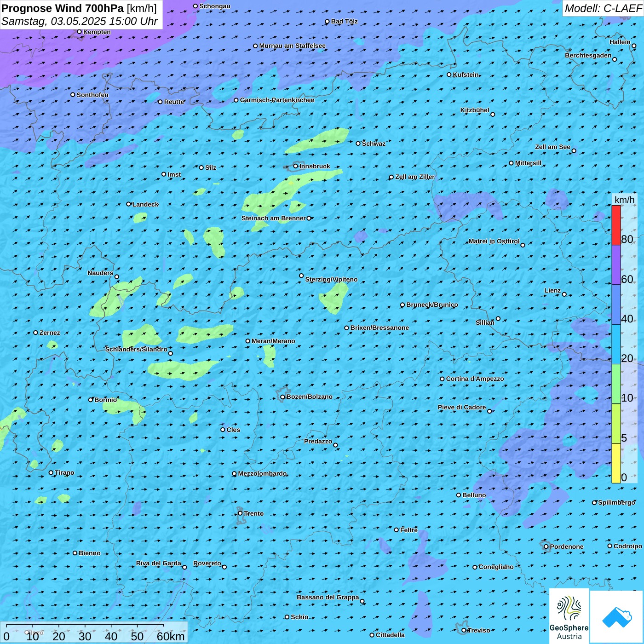Click the 'Meran/Merano' label

click(x=273, y=341)
